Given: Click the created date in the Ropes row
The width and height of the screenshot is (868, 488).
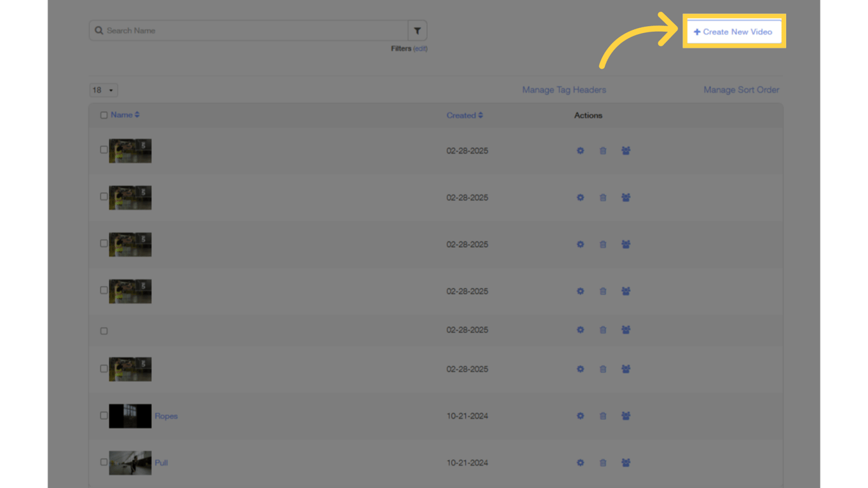Looking at the screenshot, I should [x=467, y=416].
